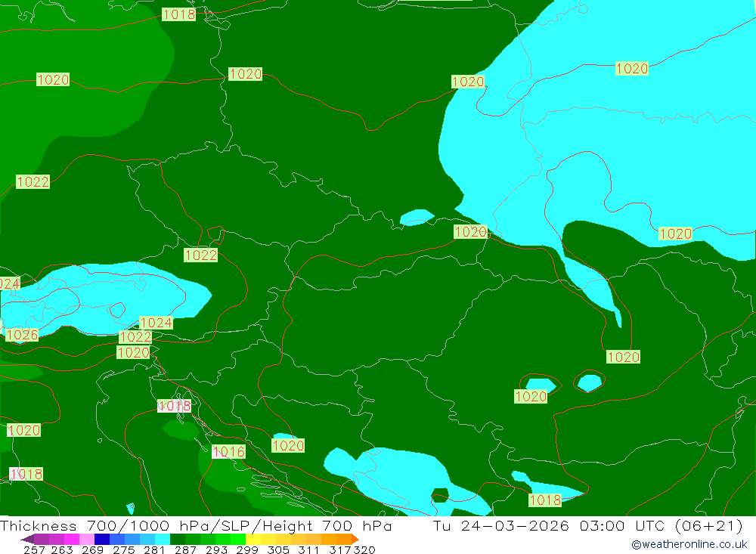Click the 'Tu 24-03-2026 03:00 UTC (06+21)' timestamp
The width and height of the screenshot is (756, 554).
click(x=587, y=525)
